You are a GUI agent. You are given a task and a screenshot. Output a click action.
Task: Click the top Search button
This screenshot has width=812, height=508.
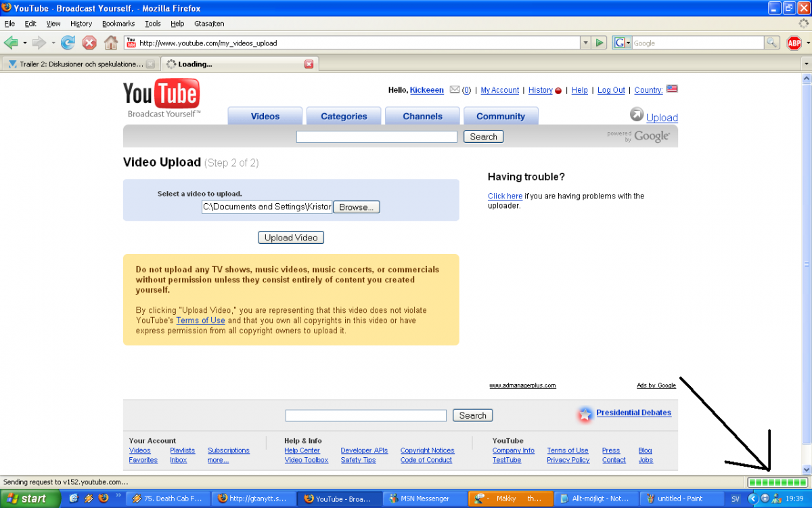point(483,137)
